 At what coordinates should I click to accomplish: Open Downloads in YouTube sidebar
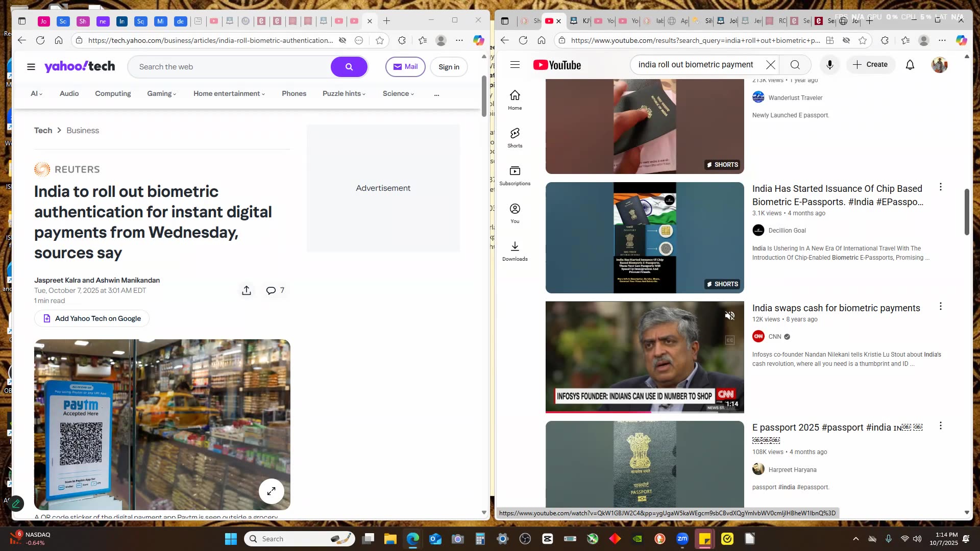[x=514, y=251]
